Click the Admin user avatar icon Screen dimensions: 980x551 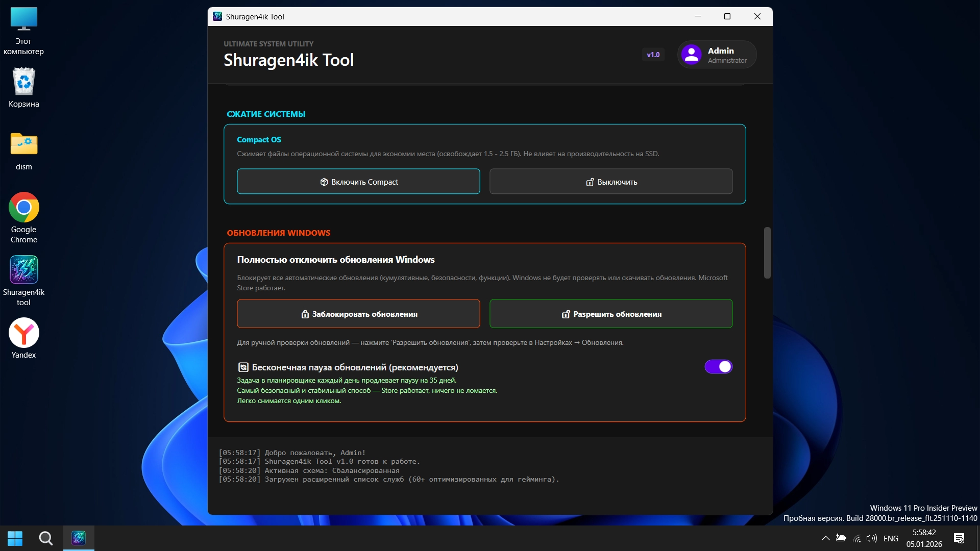[691, 55]
